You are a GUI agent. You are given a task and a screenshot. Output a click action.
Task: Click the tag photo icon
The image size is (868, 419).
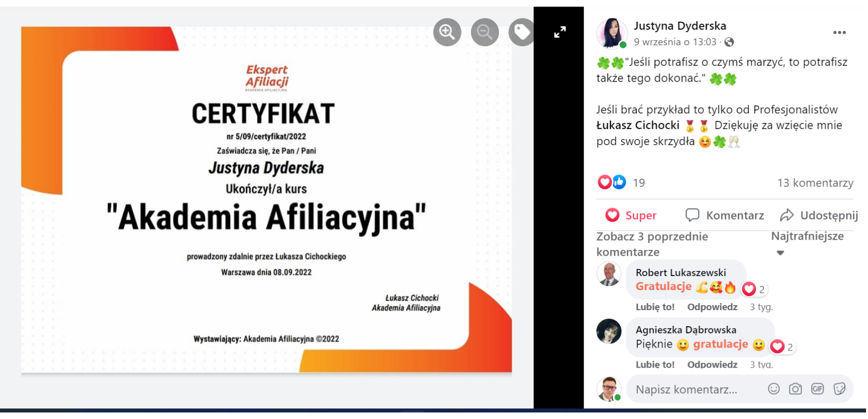point(521,32)
